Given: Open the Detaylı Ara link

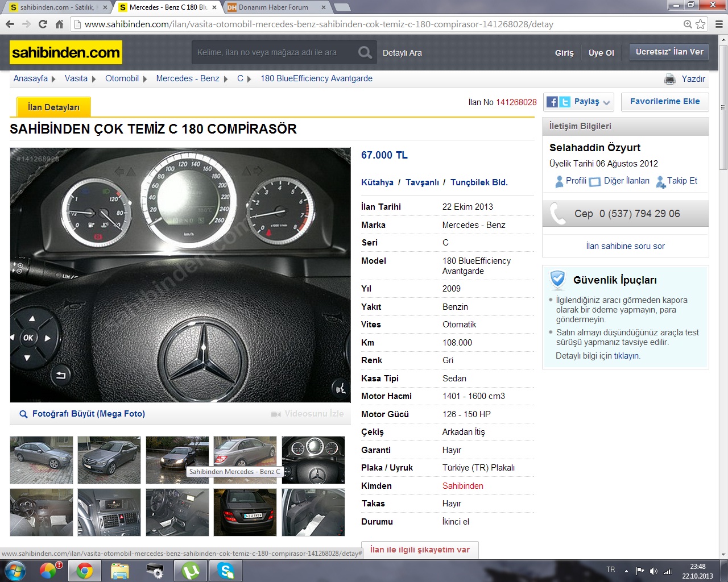Looking at the screenshot, I should [402, 53].
